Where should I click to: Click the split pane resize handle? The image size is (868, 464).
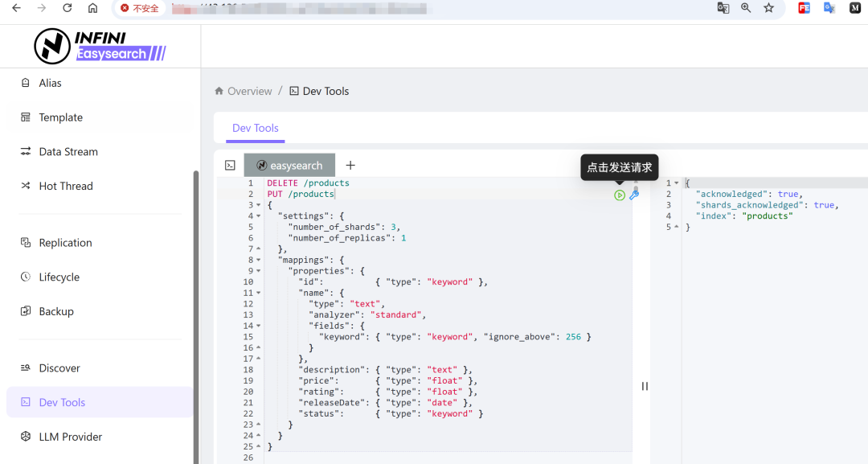645,387
